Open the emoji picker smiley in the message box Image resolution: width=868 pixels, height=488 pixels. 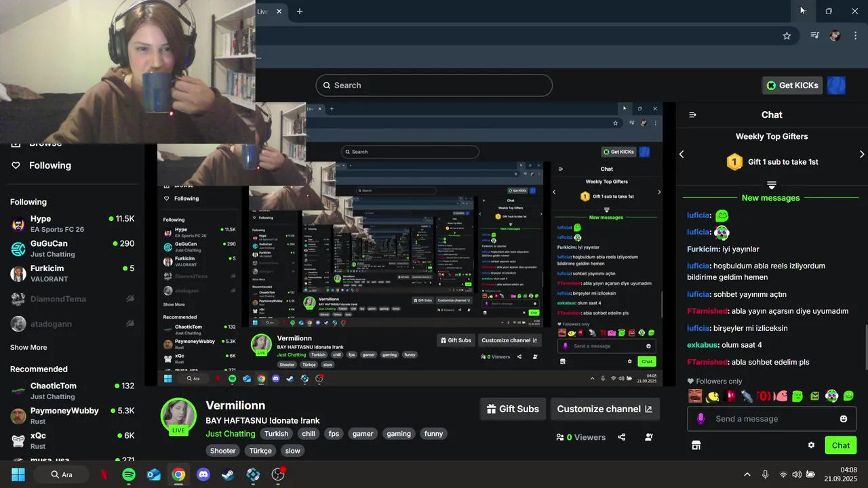[x=844, y=419]
